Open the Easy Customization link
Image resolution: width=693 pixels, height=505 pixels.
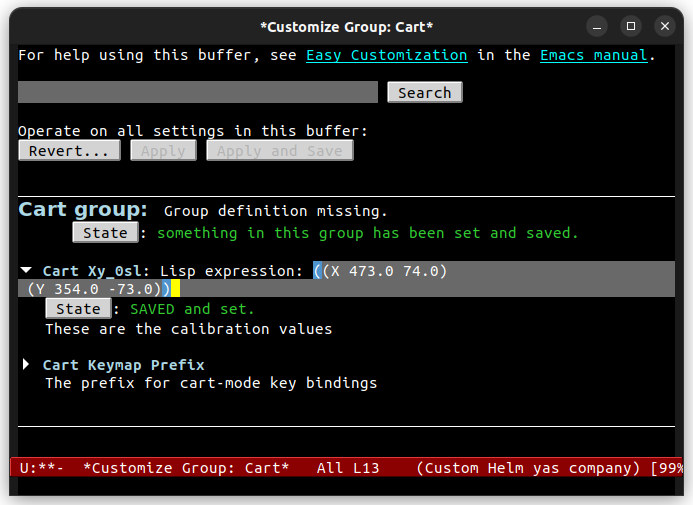coord(387,55)
